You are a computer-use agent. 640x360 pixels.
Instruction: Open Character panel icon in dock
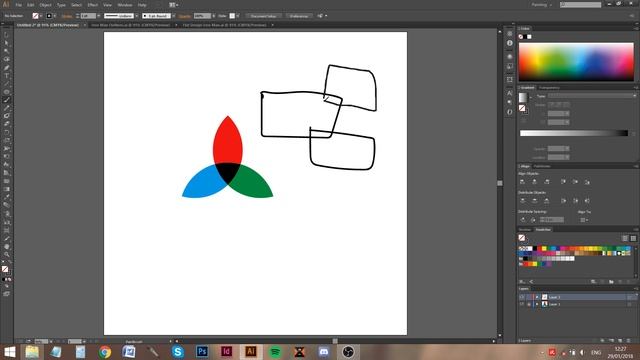(x=509, y=93)
